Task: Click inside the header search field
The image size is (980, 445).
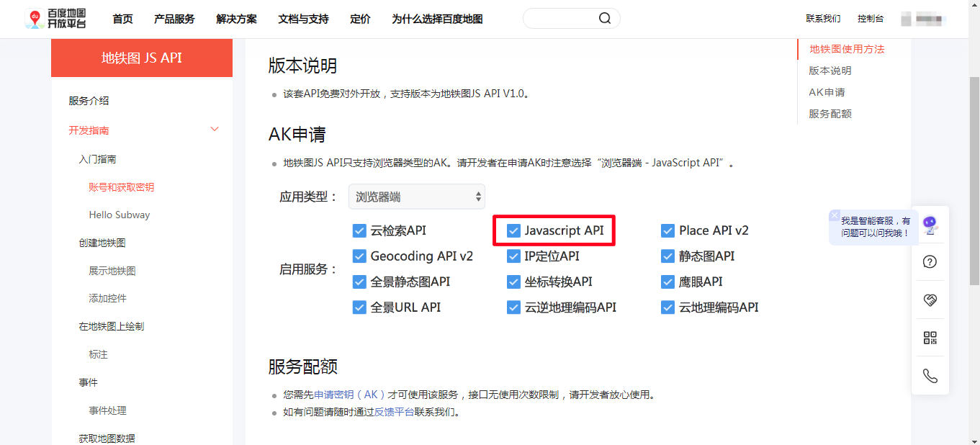Action: [x=560, y=19]
